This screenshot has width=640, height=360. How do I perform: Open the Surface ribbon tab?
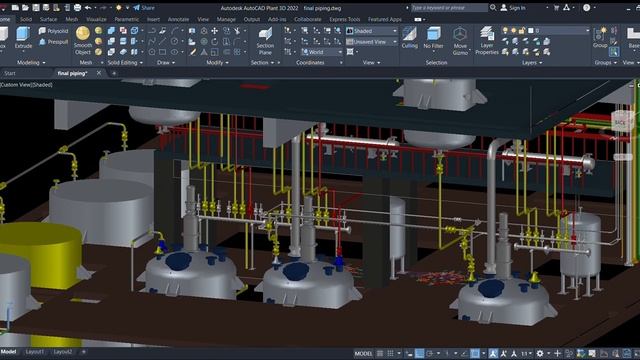(x=49, y=19)
